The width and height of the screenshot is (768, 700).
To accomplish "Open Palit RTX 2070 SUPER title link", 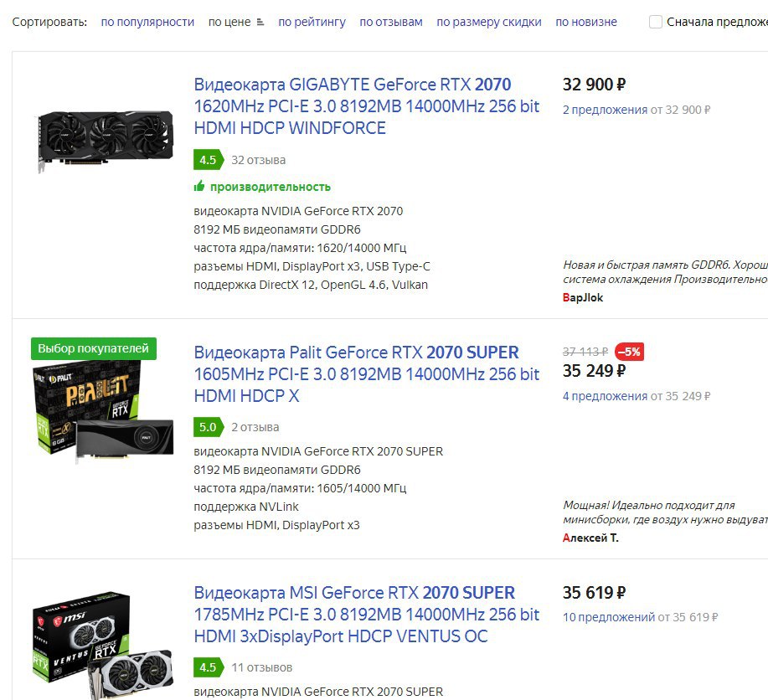I will point(366,374).
